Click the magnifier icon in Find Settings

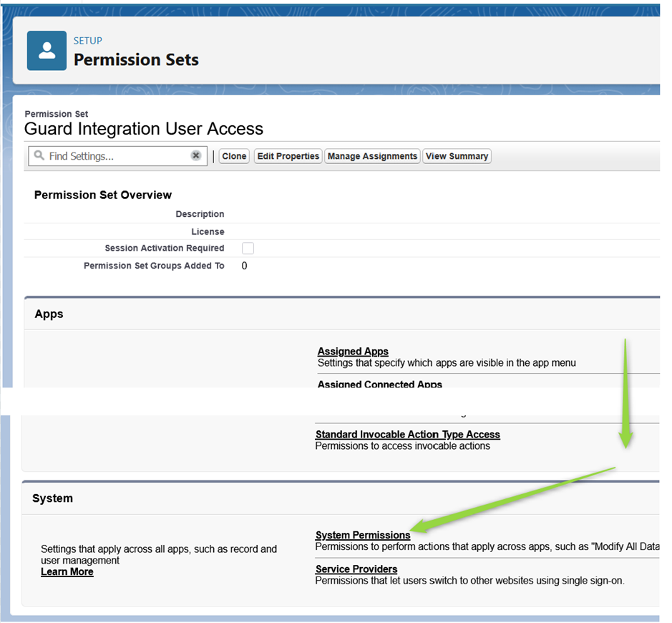pos(39,156)
